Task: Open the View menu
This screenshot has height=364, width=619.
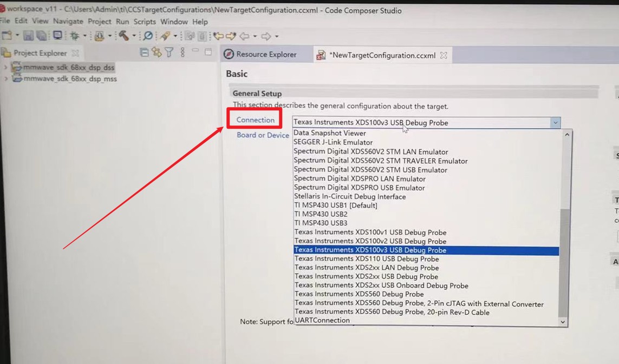Action: (40, 21)
